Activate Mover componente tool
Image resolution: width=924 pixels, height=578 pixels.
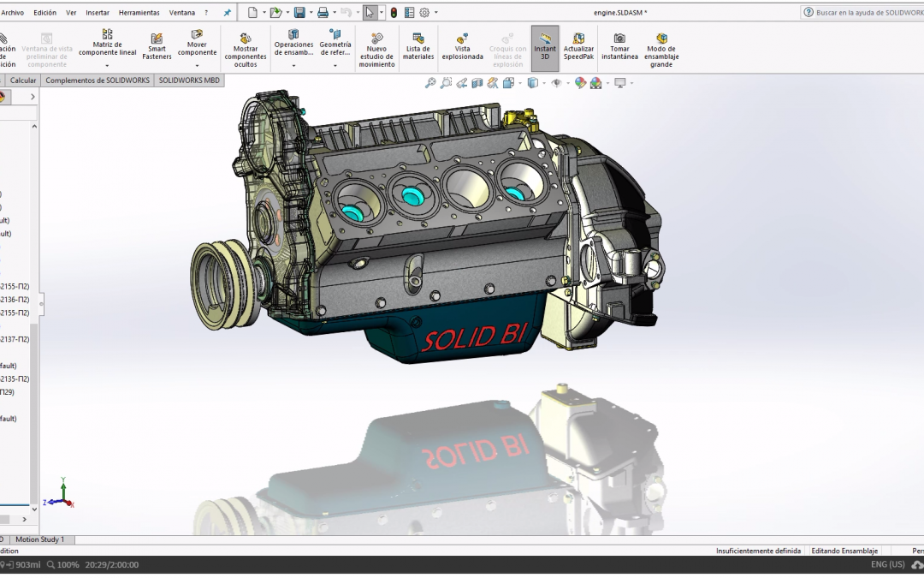click(197, 43)
